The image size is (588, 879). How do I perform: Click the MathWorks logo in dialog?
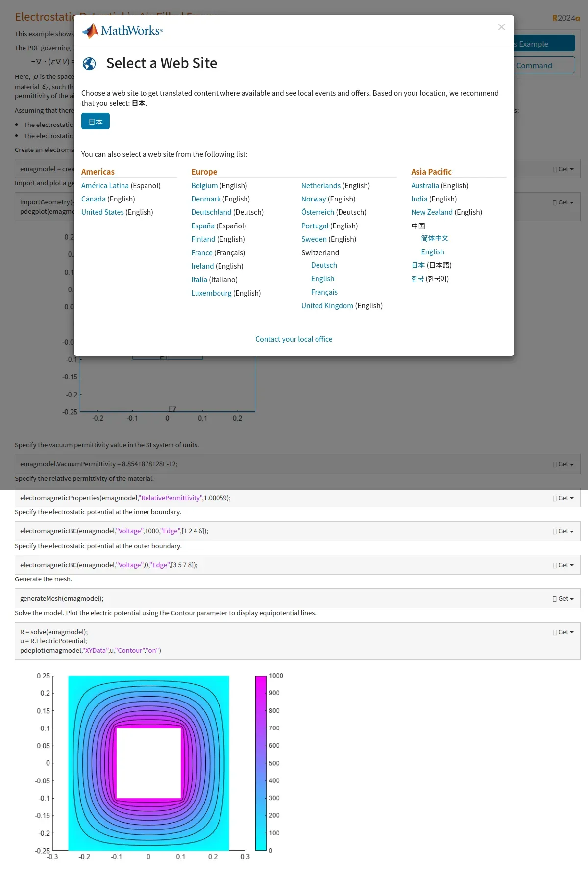point(122,31)
